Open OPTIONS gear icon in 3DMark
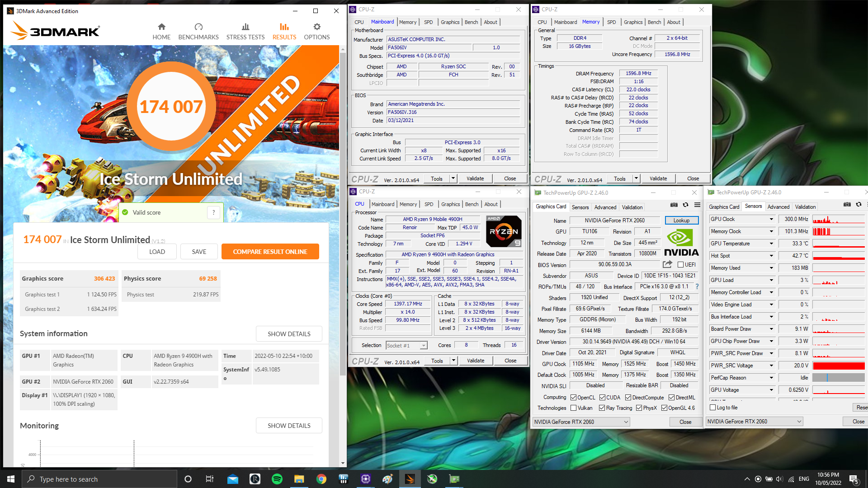The height and width of the screenshot is (488, 868). pos(317,27)
